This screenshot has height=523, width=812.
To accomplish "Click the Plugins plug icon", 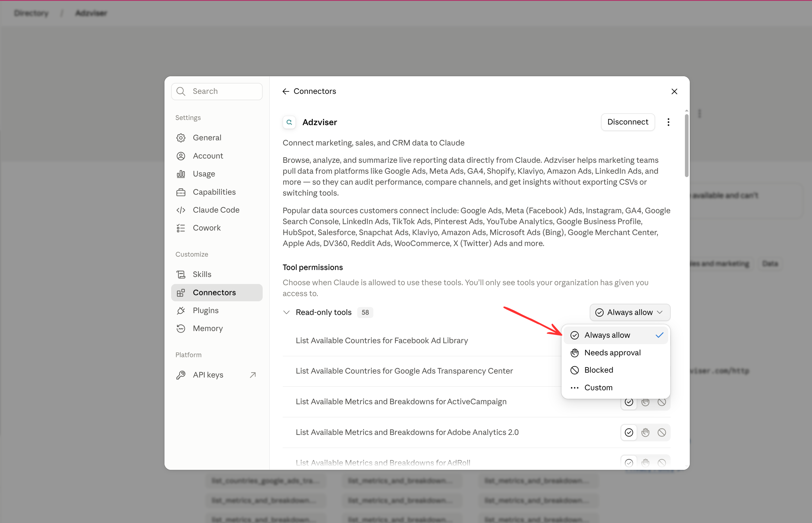I will tap(181, 311).
